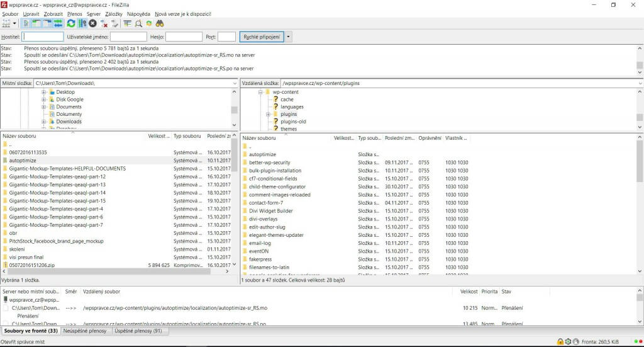Toggle processing of the transfer queue
The width and height of the screenshot is (644, 347).
pyautogui.click(x=82, y=23)
